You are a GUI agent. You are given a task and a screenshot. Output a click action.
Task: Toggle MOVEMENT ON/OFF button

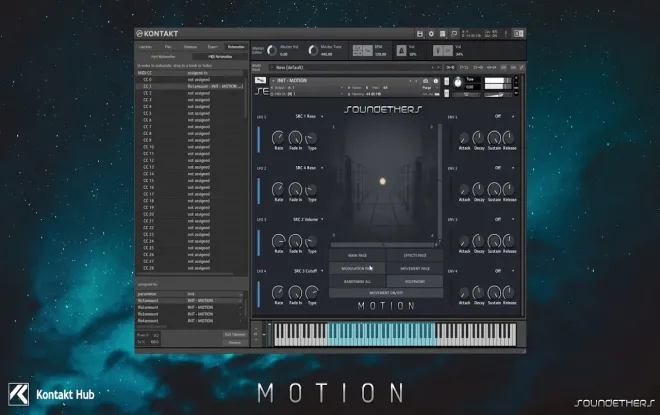pos(386,293)
